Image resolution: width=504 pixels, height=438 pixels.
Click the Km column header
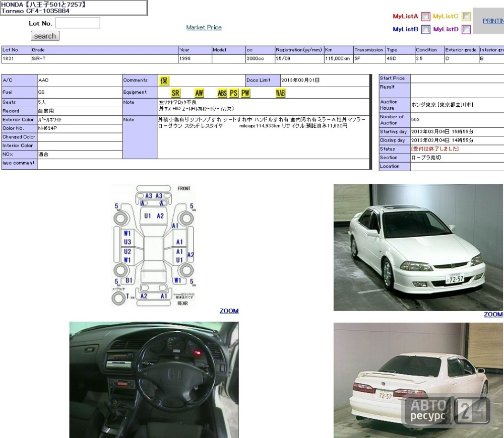click(x=339, y=50)
